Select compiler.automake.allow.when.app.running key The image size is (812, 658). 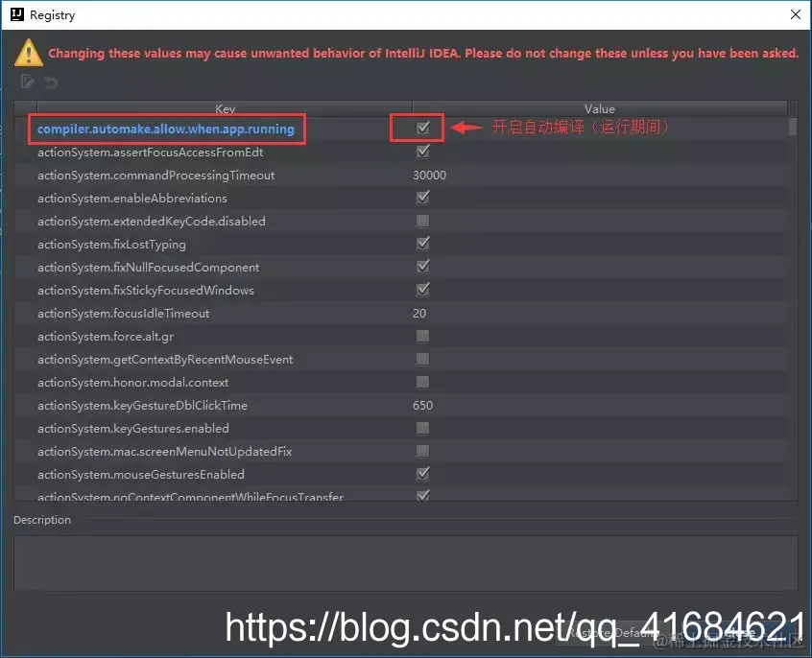click(x=166, y=129)
